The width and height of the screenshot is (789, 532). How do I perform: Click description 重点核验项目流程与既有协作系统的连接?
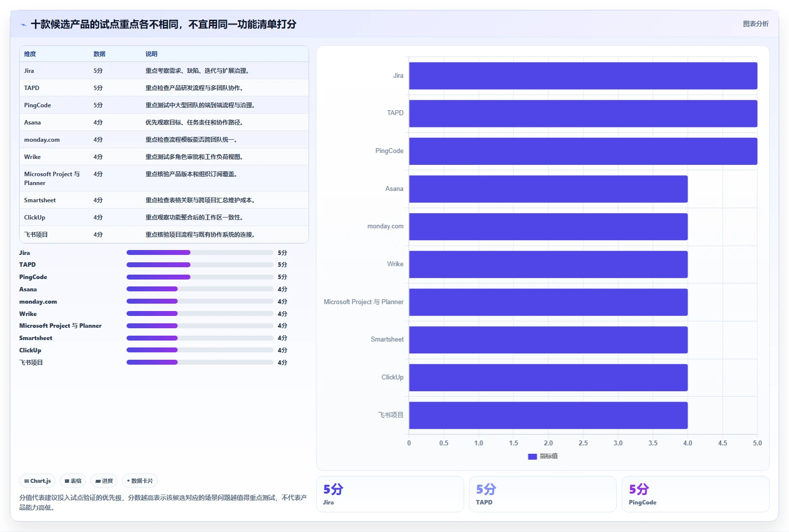[201, 235]
